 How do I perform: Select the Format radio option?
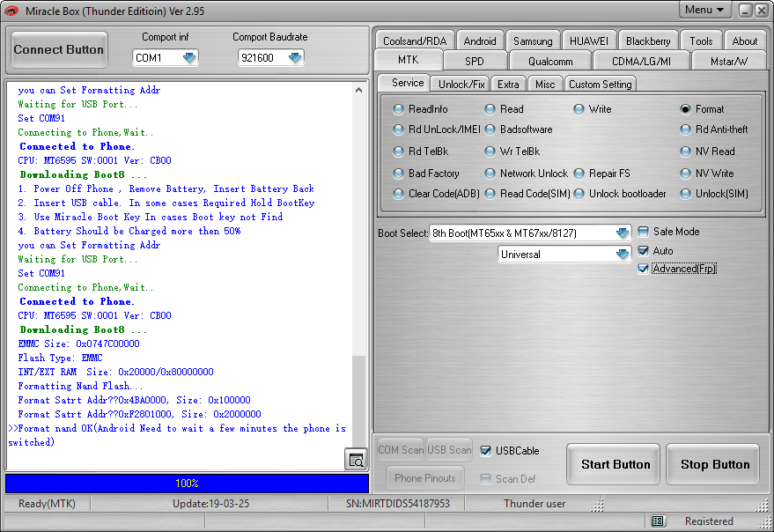(702, 109)
